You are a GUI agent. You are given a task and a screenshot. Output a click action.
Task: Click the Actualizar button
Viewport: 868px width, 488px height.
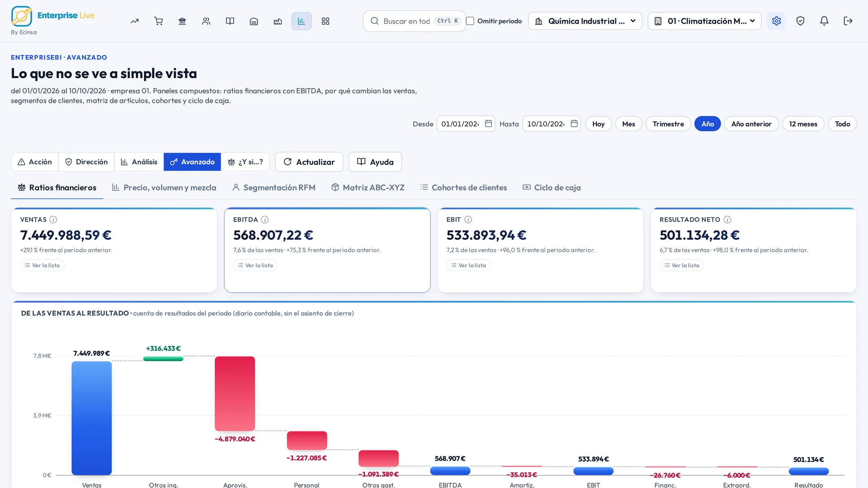(309, 162)
